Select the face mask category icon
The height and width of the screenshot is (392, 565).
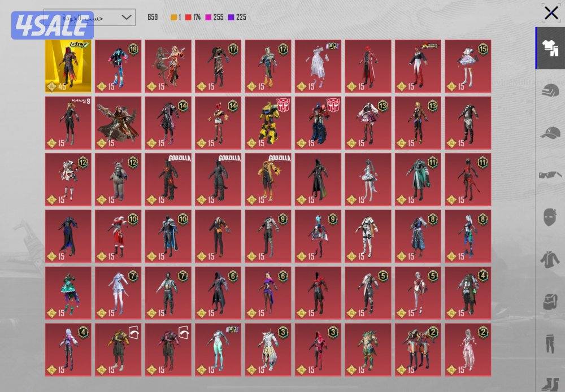pos(550,216)
